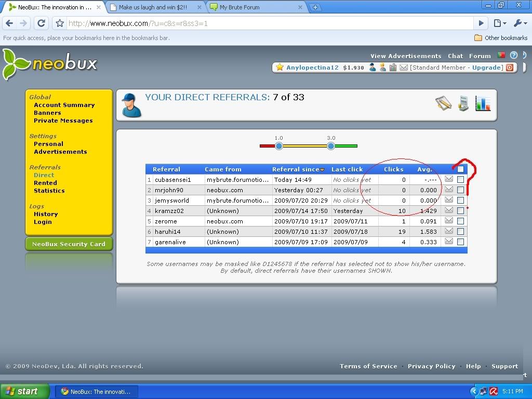532x399 pixels.
Task: Send zerome a message via envelope icon
Action: (449, 220)
